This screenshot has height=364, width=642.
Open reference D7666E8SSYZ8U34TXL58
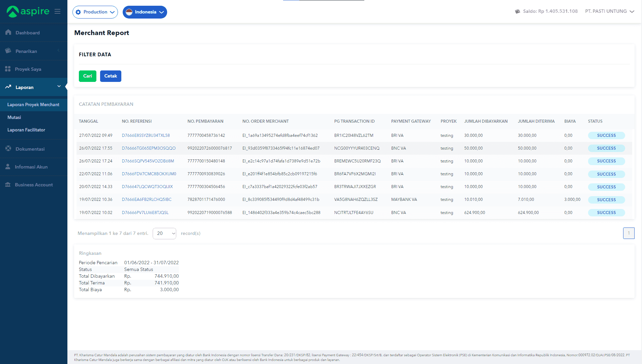pos(146,135)
